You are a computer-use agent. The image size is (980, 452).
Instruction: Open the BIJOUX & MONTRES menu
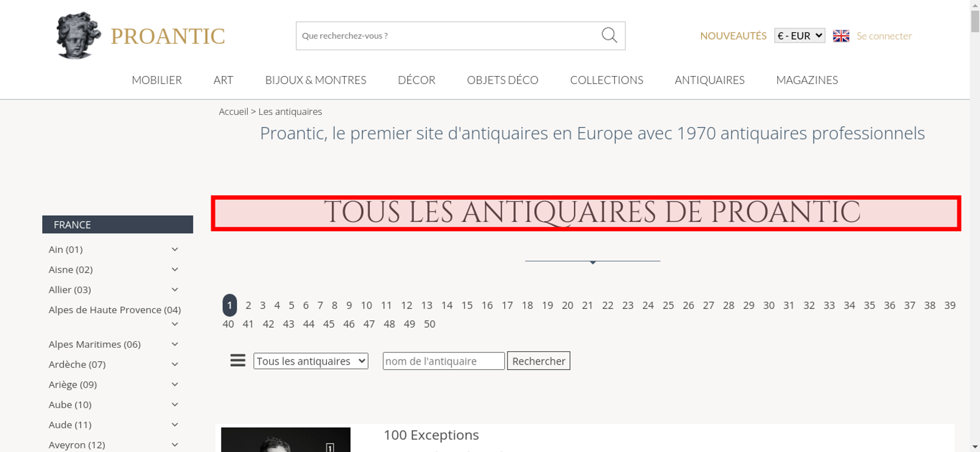(316, 80)
